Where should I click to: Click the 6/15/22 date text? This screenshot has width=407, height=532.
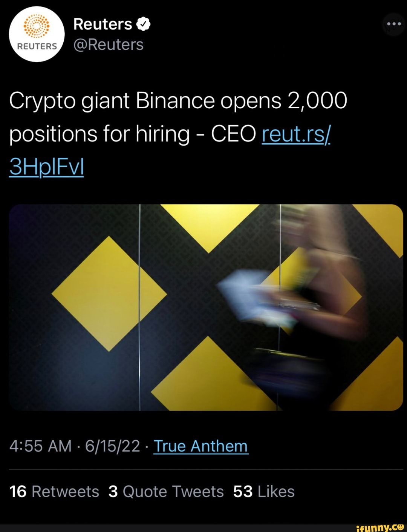tap(111, 446)
